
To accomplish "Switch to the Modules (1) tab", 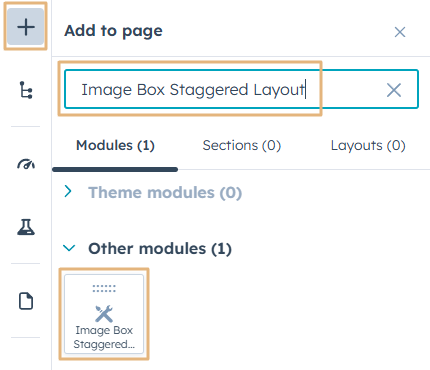I will [115, 145].
